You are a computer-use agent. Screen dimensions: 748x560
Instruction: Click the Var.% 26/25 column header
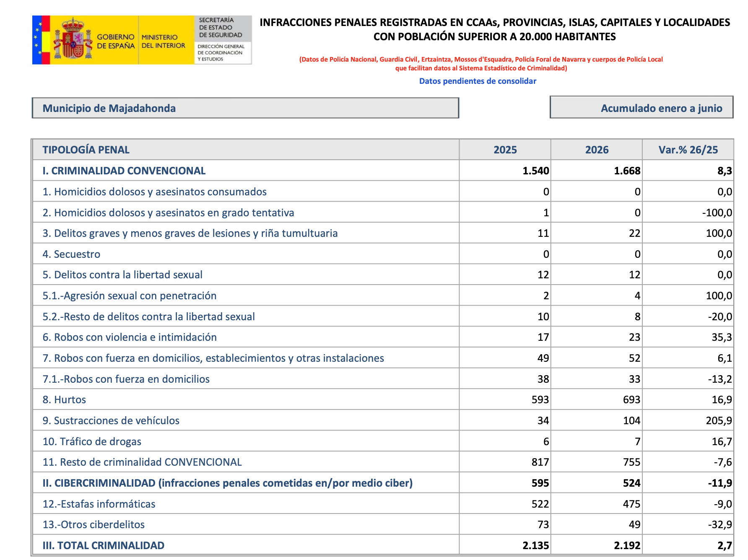[688, 150]
